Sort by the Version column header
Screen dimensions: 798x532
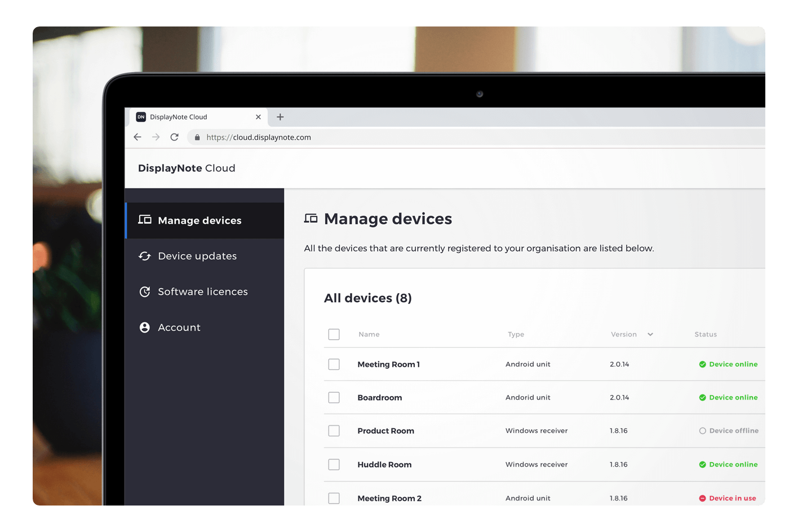[x=624, y=334]
